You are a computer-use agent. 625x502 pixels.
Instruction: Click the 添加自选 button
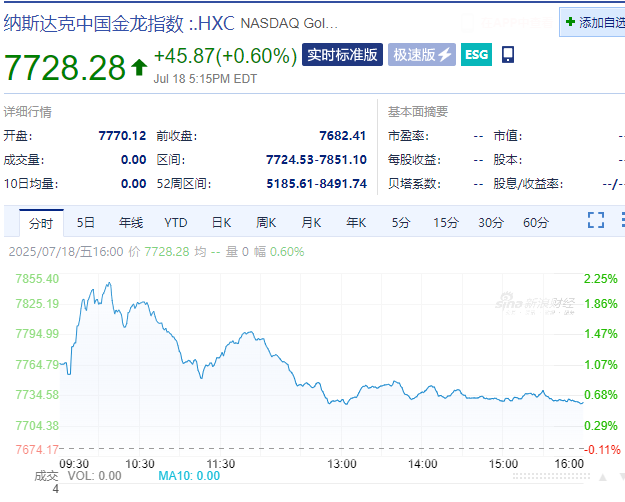coord(592,22)
